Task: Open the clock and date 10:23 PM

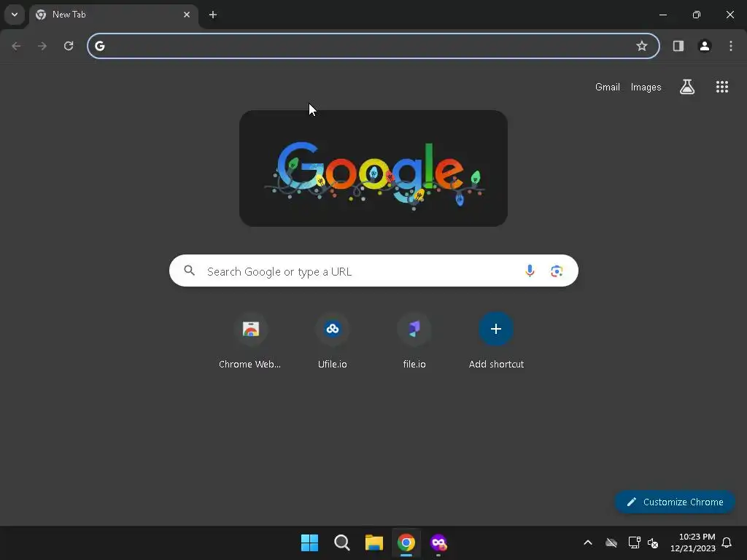Action: (693, 542)
